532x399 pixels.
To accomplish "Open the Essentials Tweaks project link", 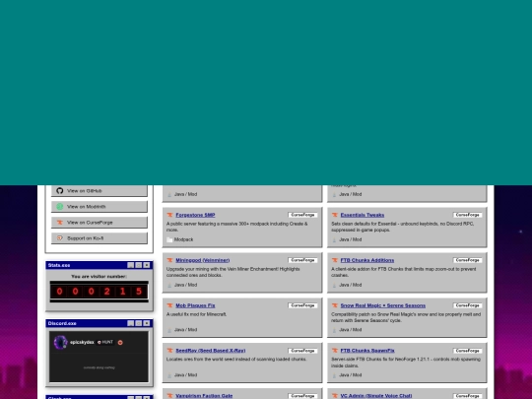I will (x=362, y=215).
